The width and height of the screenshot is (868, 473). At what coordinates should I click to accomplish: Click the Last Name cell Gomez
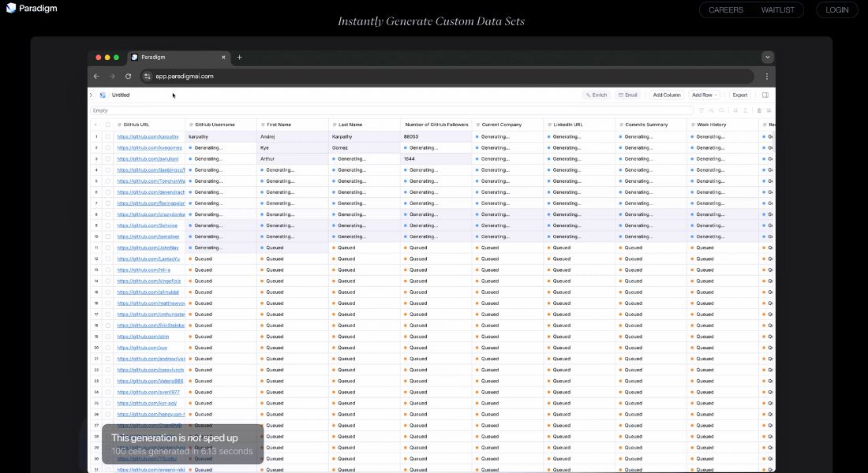click(365, 147)
